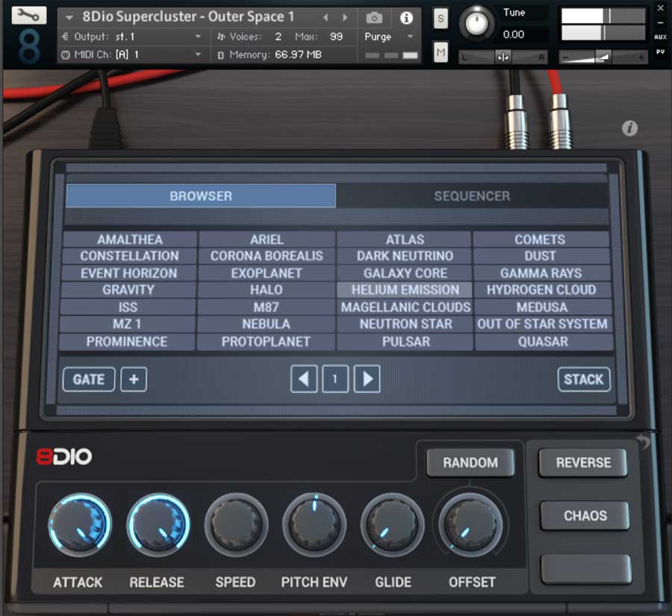The width and height of the screenshot is (672, 616).
Task: Click the camera snapshot icon
Action: (x=374, y=18)
